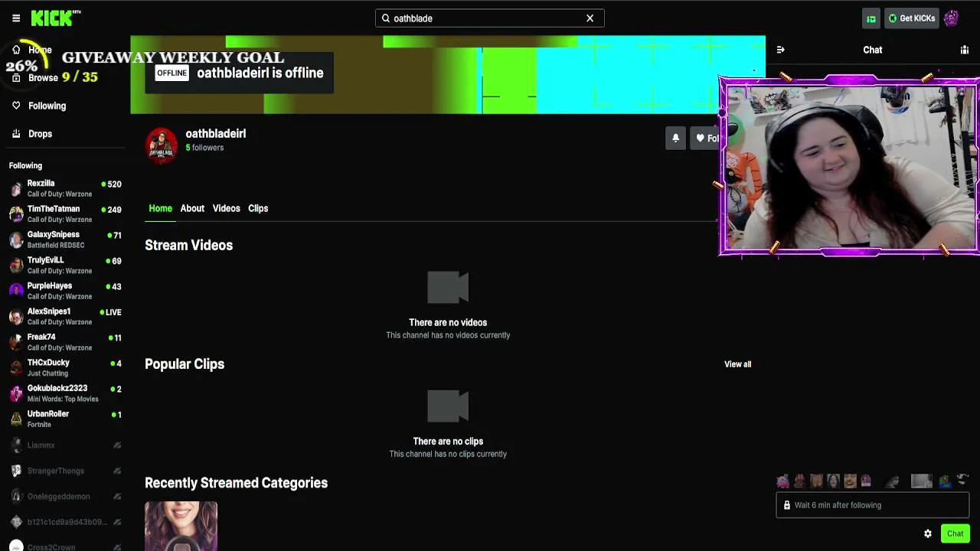Focus the search box containing oathblade
This screenshot has width=980, height=551.
[489, 18]
